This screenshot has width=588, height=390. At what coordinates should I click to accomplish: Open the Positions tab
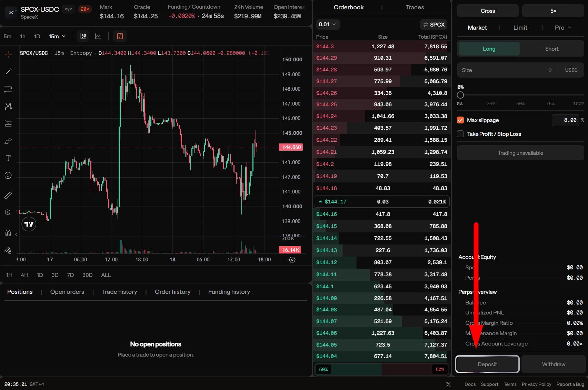click(20, 292)
